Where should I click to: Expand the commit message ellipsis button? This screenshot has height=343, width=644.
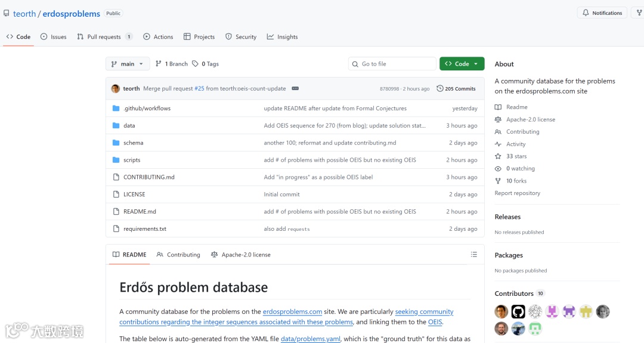click(295, 88)
